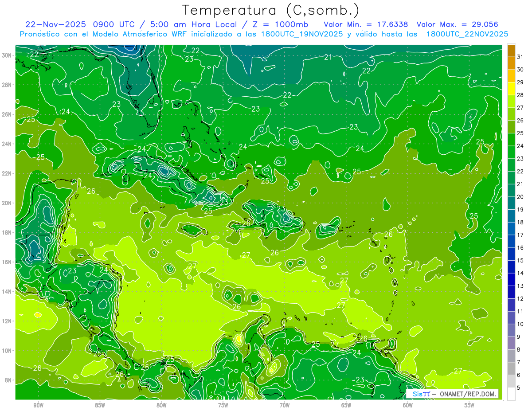Click the '8N' latitude axis label
532x411 pixels.
[x=8, y=380]
